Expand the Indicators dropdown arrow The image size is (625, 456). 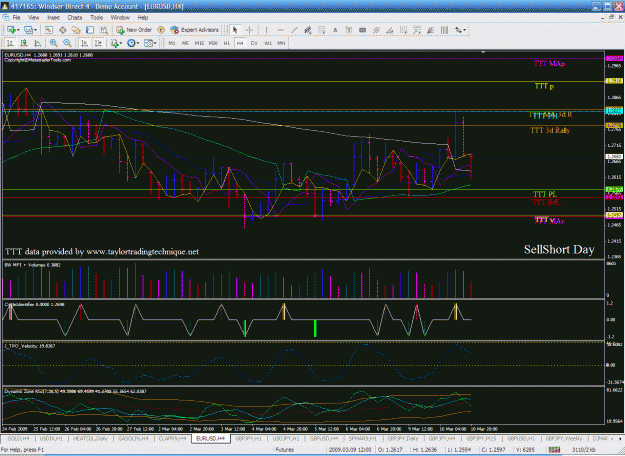pyautogui.click(x=121, y=43)
